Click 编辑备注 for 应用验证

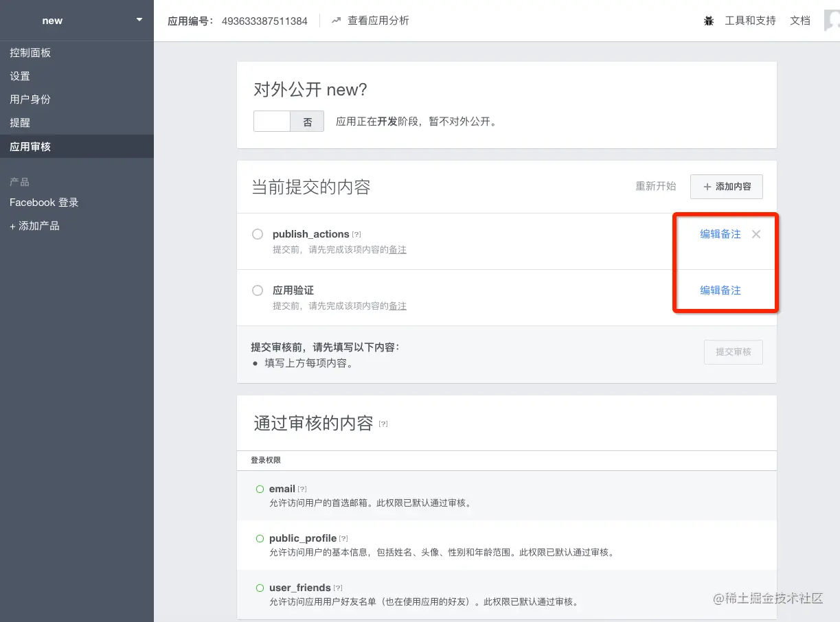click(x=720, y=290)
